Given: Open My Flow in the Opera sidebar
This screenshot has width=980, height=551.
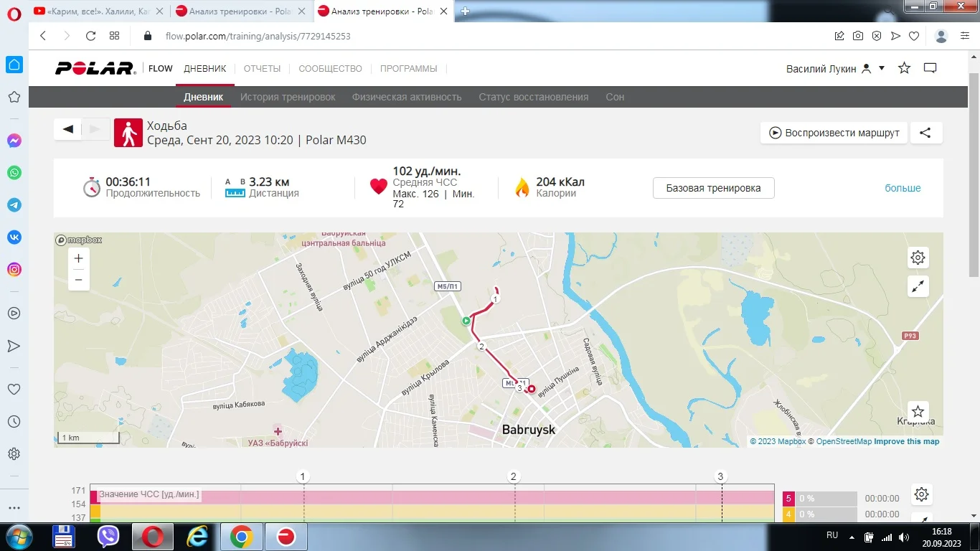Looking at the screenshot, I should 14,346.
